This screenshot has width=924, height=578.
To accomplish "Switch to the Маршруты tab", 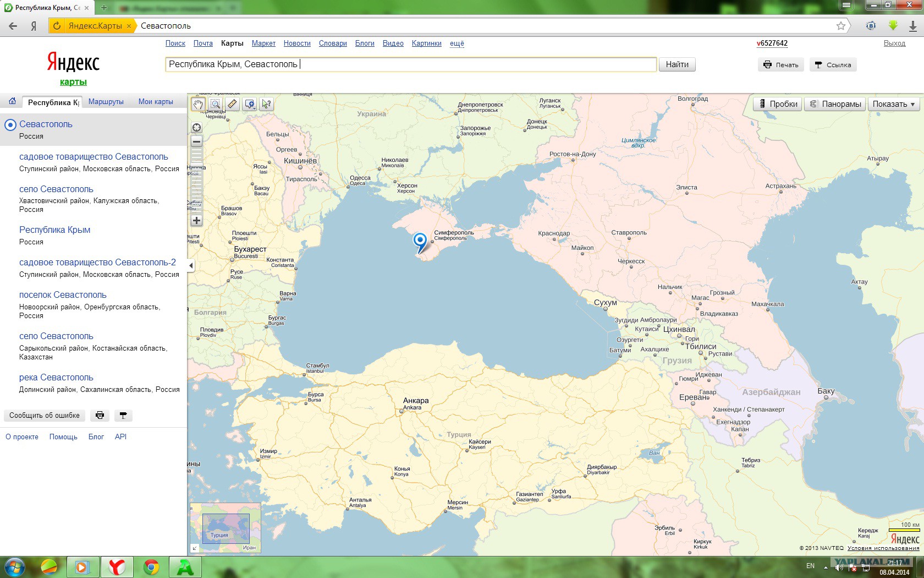I will coord(106,102).
